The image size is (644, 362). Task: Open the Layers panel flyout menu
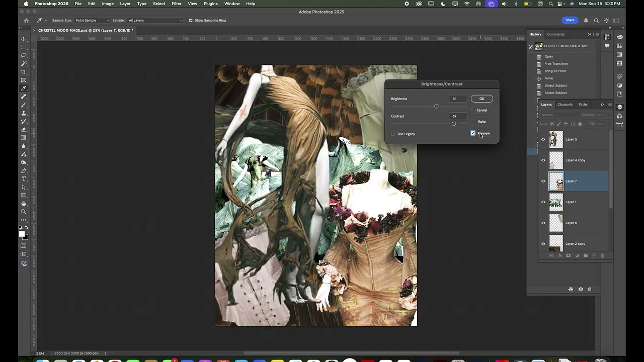[x=610, y=105]
